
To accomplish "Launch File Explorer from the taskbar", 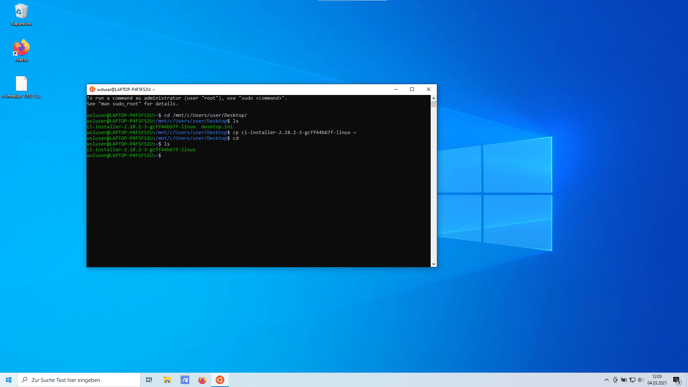I will click(x=167, y=380).
